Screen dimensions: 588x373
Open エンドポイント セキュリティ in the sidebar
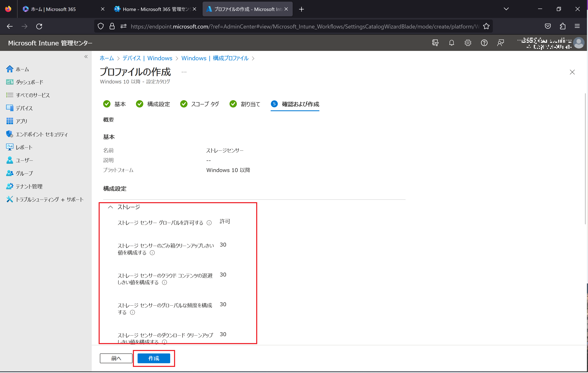pos(37,134)
